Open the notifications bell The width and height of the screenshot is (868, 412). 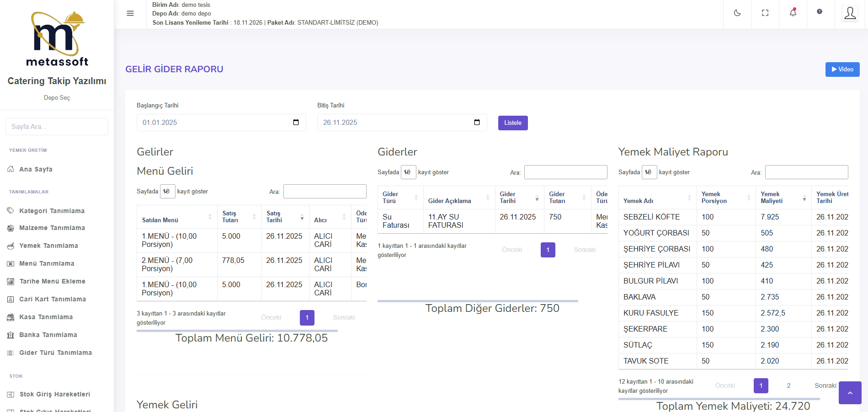pyautogui.click(x=793, y=13)
